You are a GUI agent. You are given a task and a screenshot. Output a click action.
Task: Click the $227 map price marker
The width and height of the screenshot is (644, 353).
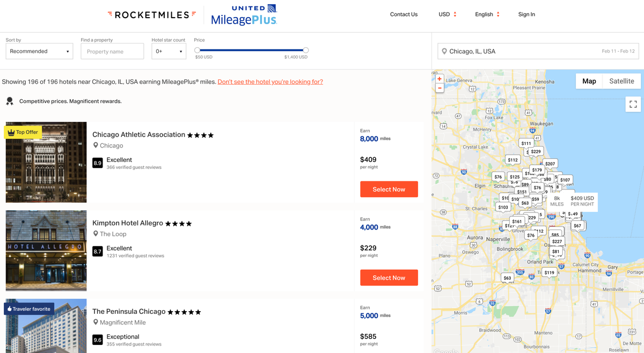point(557,241)
